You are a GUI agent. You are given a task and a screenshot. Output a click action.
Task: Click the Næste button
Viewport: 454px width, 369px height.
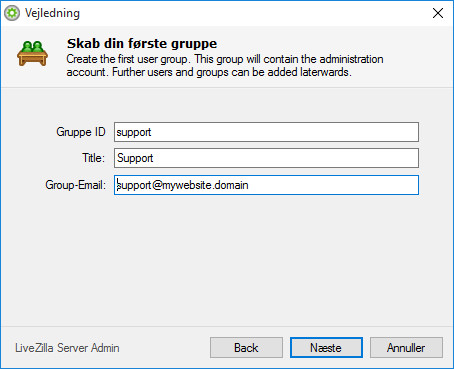pyautogui.click(x=326, y=348)
